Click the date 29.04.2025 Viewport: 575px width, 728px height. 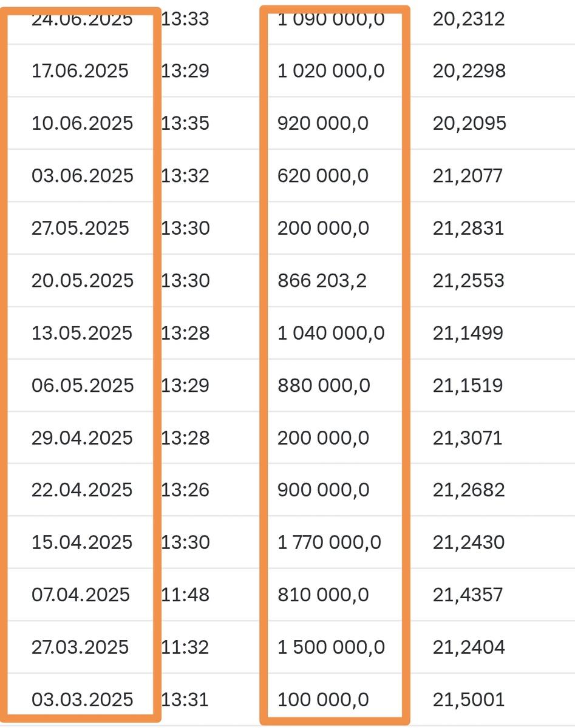82,438
